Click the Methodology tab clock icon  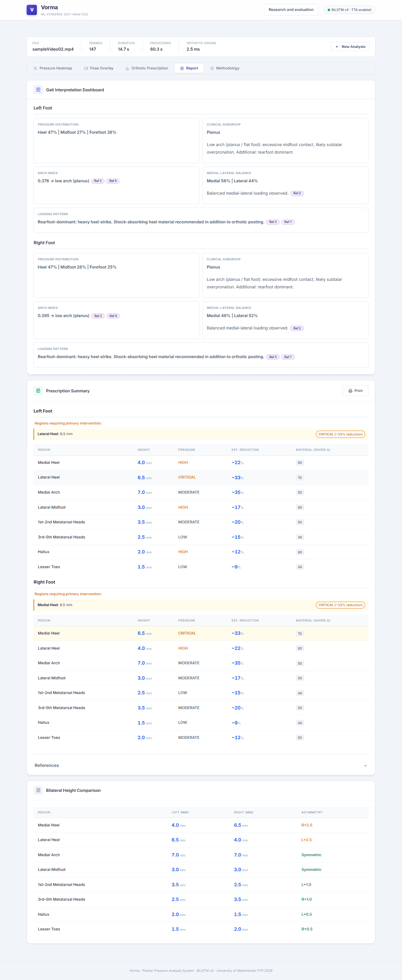(x=212, y=68)
